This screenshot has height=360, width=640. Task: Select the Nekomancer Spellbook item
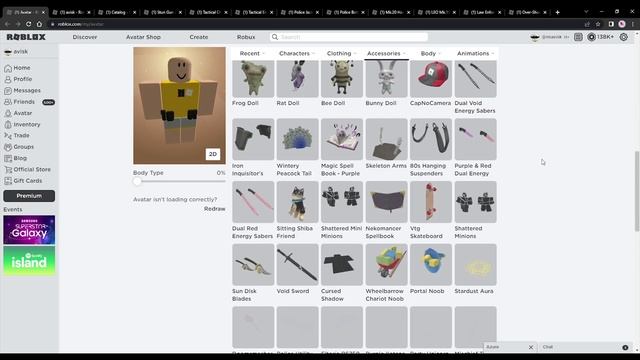387,210
